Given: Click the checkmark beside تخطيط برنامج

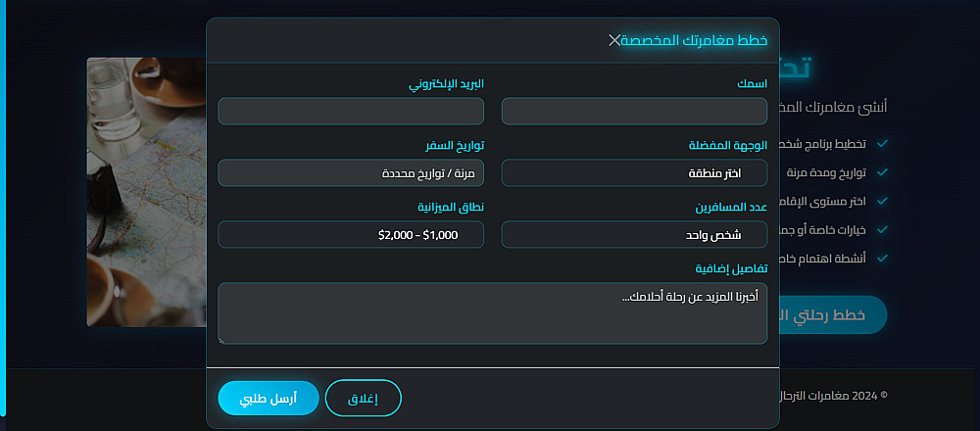Looking at the screenshot, I should [882, 143].
